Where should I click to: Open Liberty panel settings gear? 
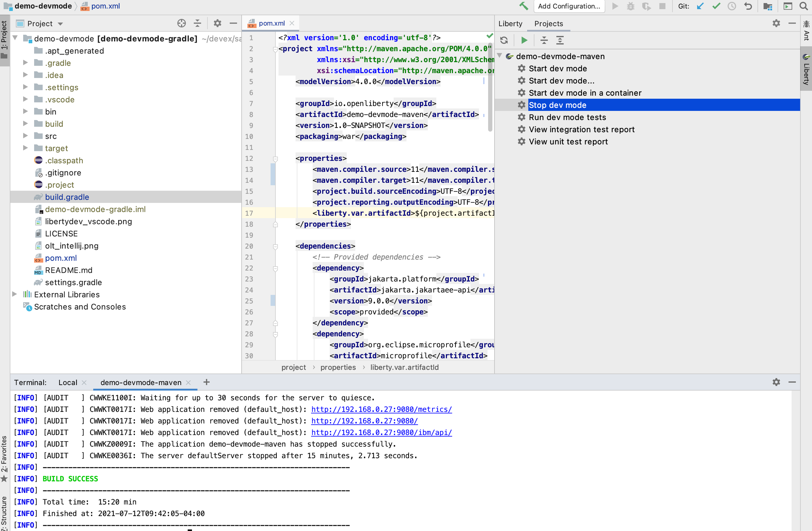[776, 23]
